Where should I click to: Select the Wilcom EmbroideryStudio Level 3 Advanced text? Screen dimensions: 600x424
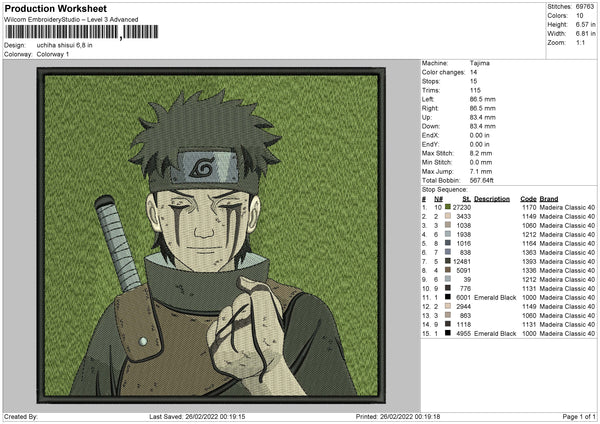[x=71, y=20]
